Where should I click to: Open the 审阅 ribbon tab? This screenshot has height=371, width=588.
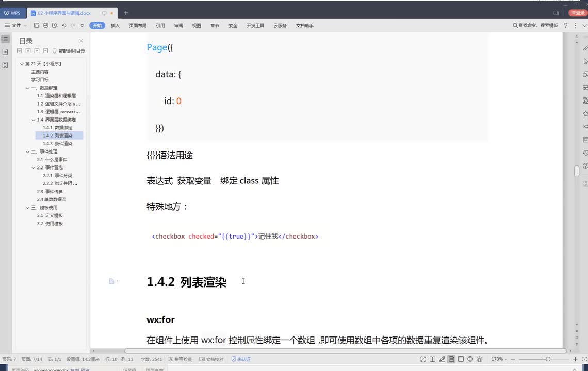178,25
